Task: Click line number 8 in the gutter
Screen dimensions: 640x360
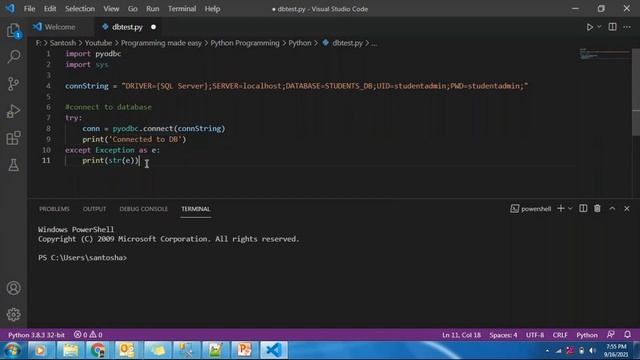Action: point(48,128)
